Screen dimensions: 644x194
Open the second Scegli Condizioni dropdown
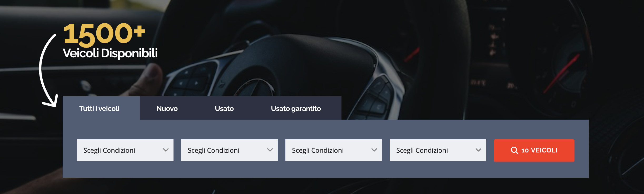[229, 150]
